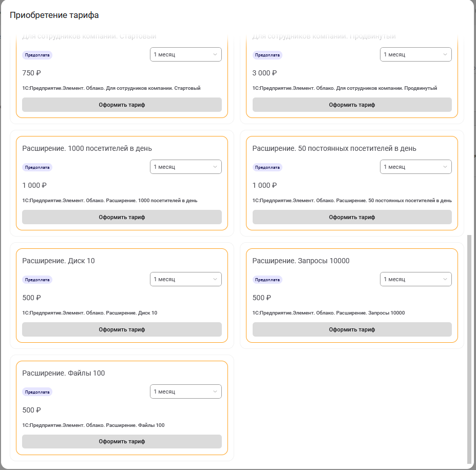Click the description Облако. Расширение. 50 постоянных посетителей
Screen dimensions: 476x470
point(352,201)
